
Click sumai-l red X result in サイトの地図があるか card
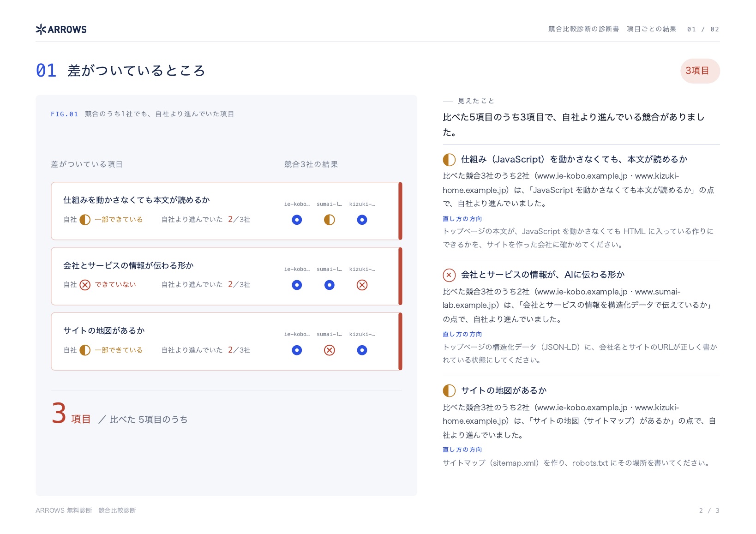tap(330, 350)
